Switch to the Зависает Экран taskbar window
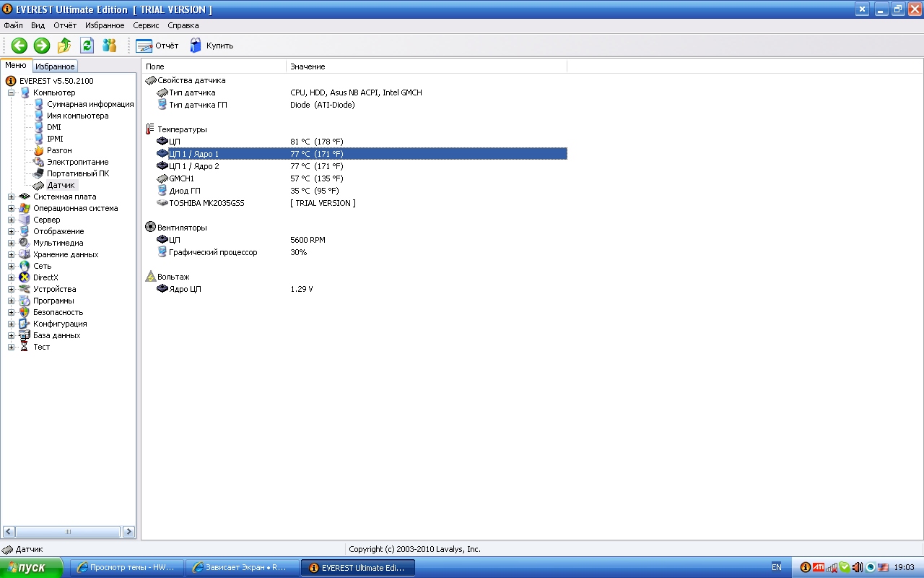The image size is (924, 578). tap(241, 568)
